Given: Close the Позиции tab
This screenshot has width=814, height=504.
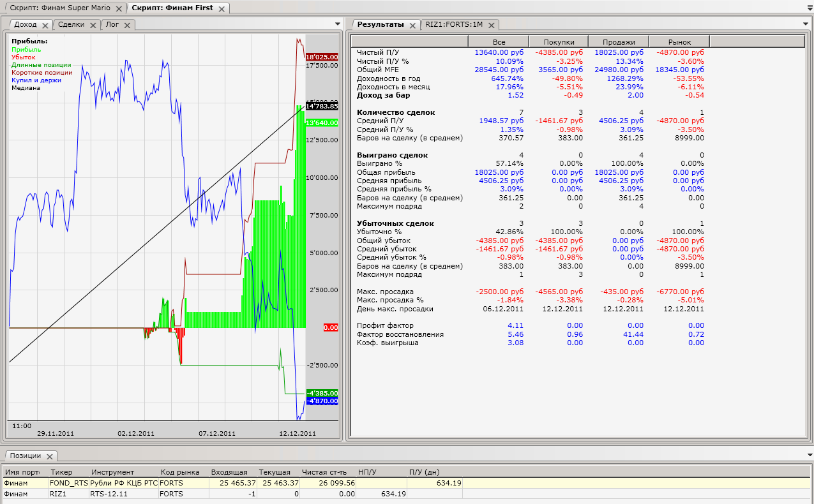Looking at the screenshot, I should [49, 456].
